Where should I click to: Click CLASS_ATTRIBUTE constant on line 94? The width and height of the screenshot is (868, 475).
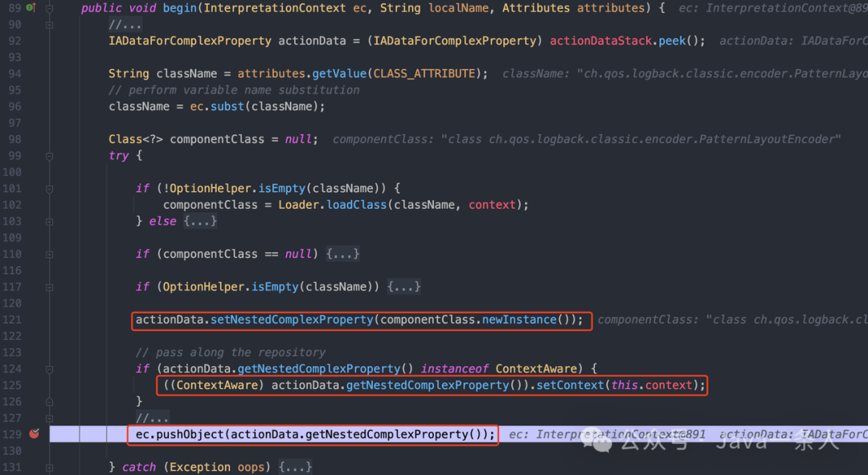pos(424,74)
